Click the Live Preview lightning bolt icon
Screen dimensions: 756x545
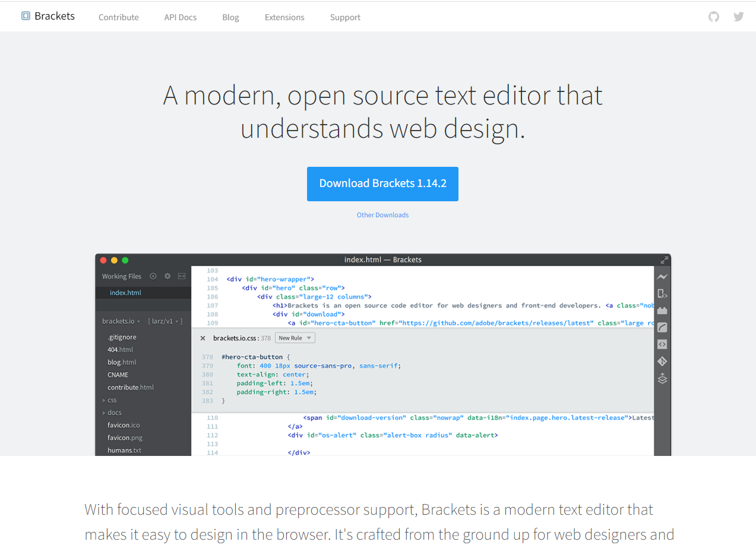662,277
